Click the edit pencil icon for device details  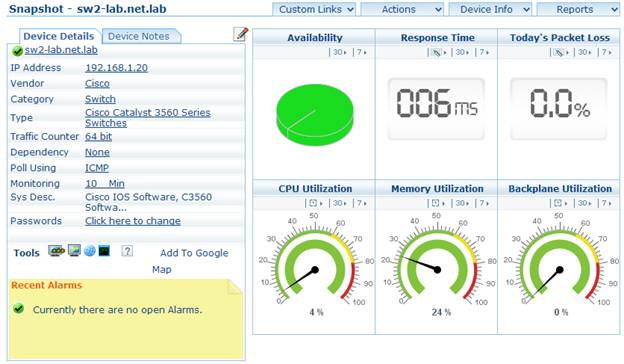coord(240,34)
